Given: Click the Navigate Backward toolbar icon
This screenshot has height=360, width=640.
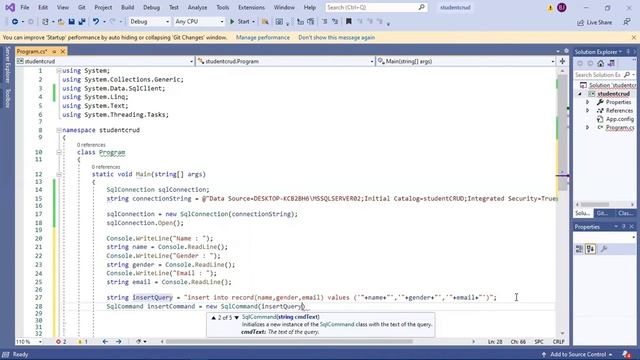Looking at the screenshot, I should click(15, 22).
